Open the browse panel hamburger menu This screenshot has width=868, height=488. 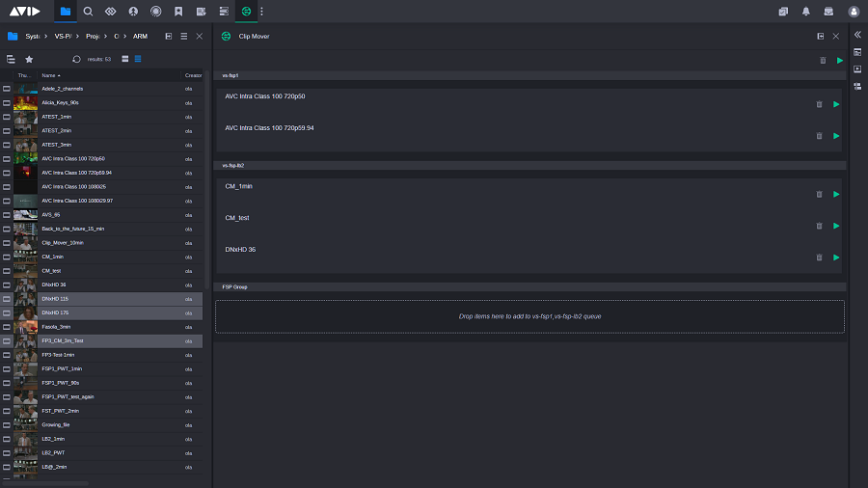point(184,36)
